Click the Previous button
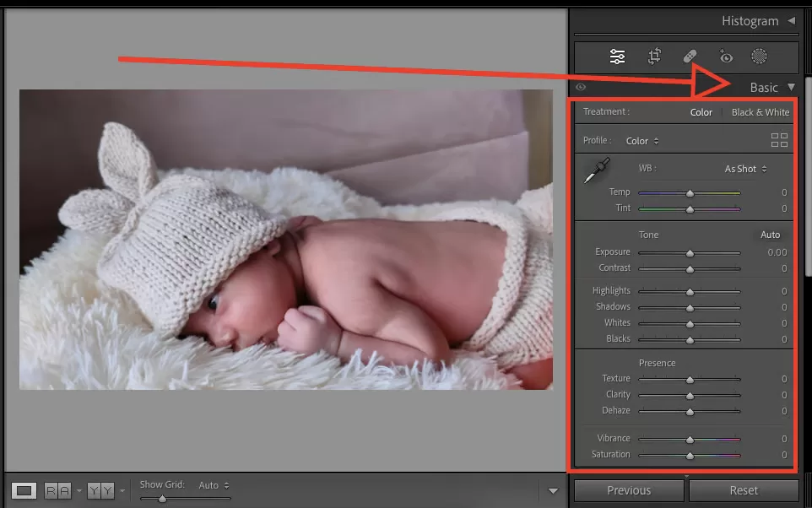812x508 pixels. 629,490
